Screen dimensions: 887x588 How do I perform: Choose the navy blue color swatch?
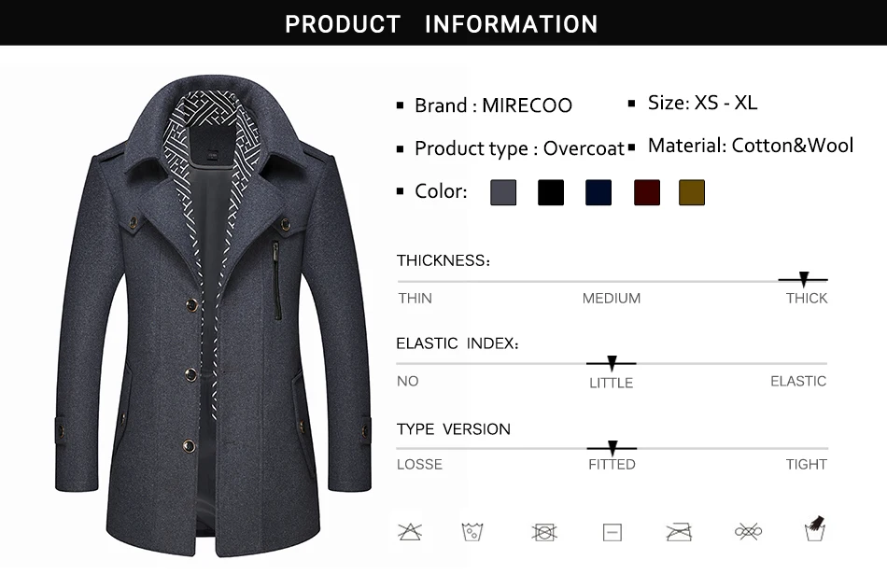(598, 192)
